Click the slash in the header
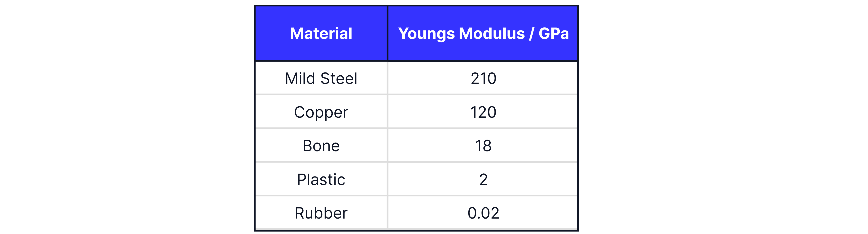Viewport: 868px width, 234px height. point(531,34)
